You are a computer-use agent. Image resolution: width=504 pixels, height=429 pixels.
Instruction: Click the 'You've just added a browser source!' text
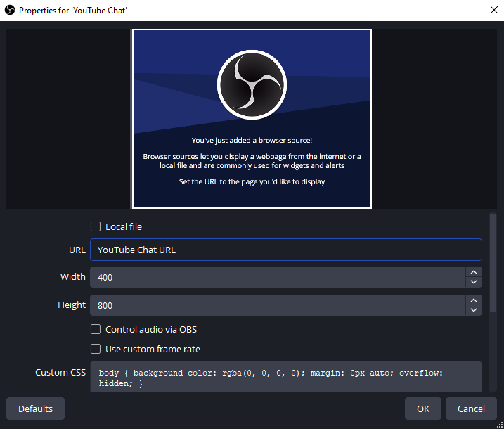click(x=252, y=140)
